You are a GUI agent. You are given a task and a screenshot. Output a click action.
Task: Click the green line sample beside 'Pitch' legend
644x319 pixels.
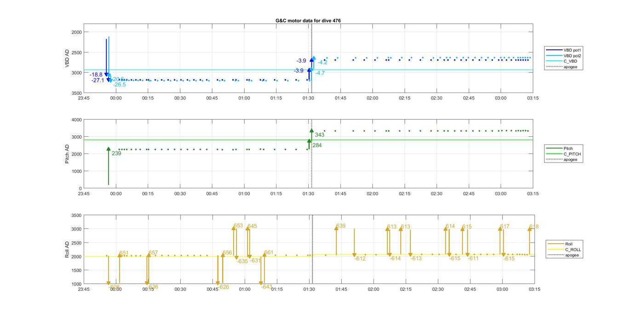554,148
